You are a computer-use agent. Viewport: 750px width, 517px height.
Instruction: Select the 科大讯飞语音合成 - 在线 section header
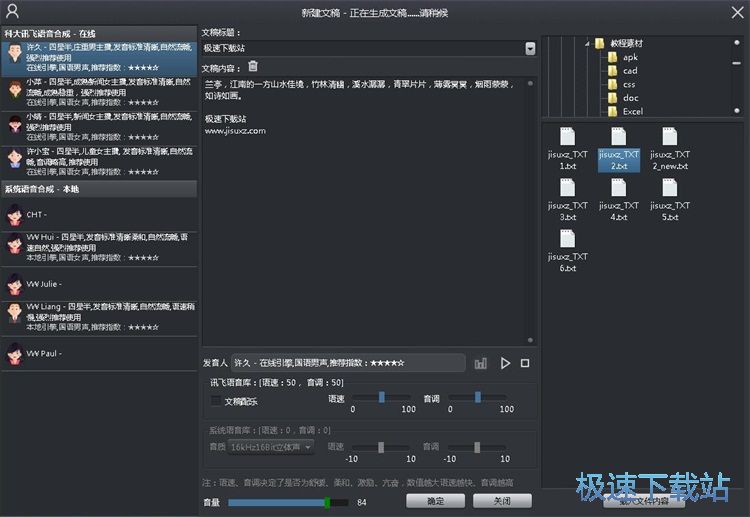coord(100,33)
